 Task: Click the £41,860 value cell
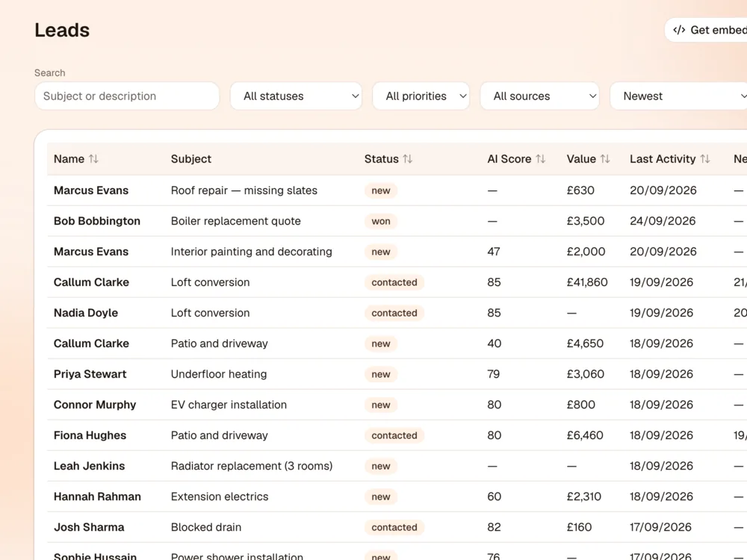pos(587,282)
